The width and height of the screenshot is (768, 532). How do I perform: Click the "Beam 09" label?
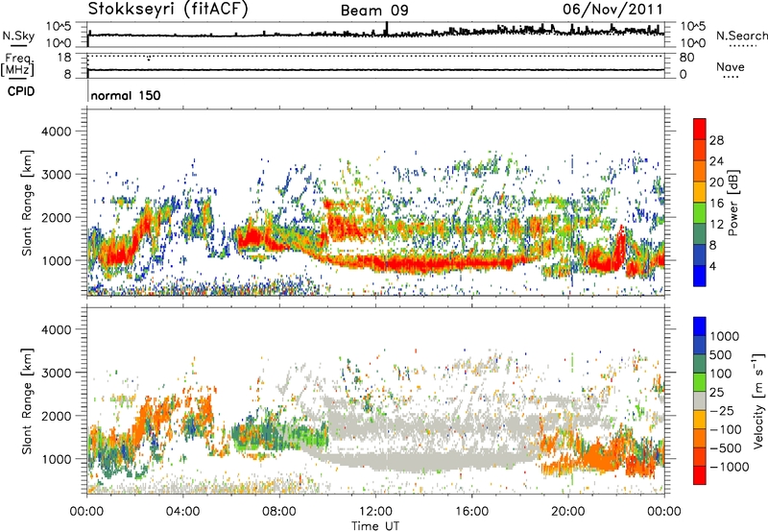374,11
